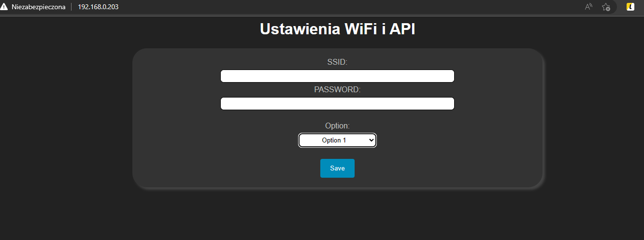Screen dimensions: 644x240
Task: Click dark page background below settings card
Action: click(x=337, y=215)
